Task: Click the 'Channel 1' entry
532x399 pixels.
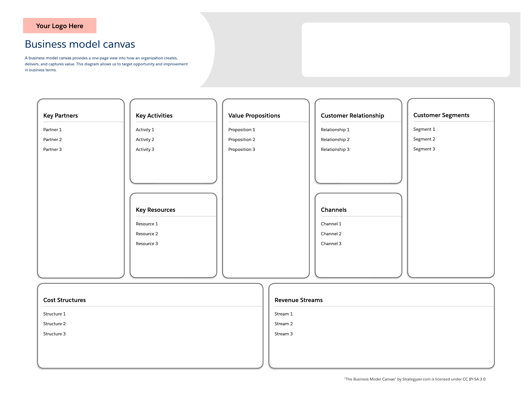Action: pyautogui.click(x=331, y=224)
